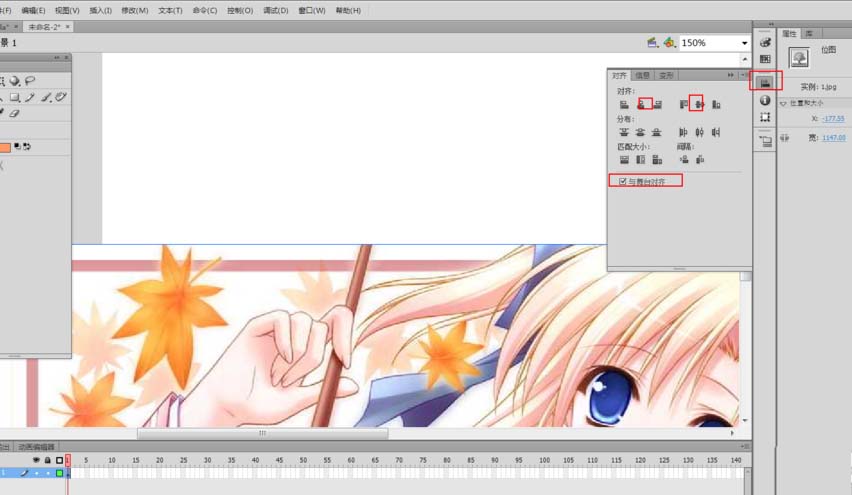Click Align left edge icon
The height and width of the screenshot is (495, 852).
624,104
